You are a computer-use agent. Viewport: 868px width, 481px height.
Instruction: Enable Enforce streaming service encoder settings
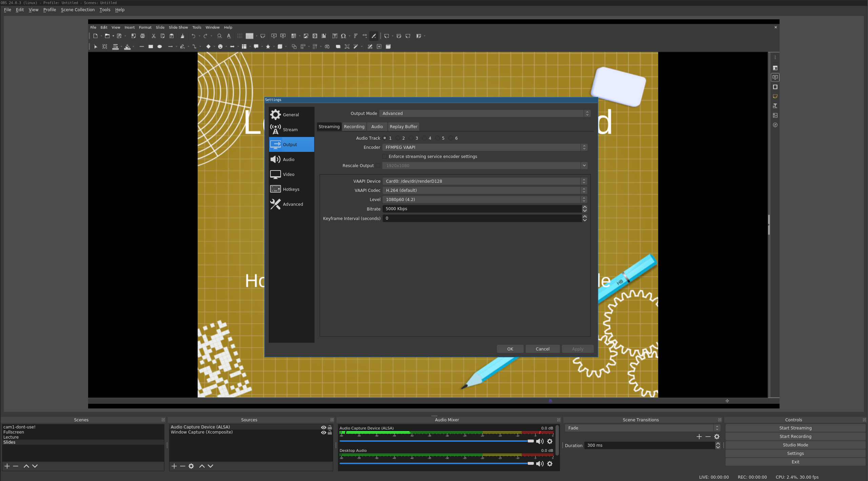click(x=385, y=156)
